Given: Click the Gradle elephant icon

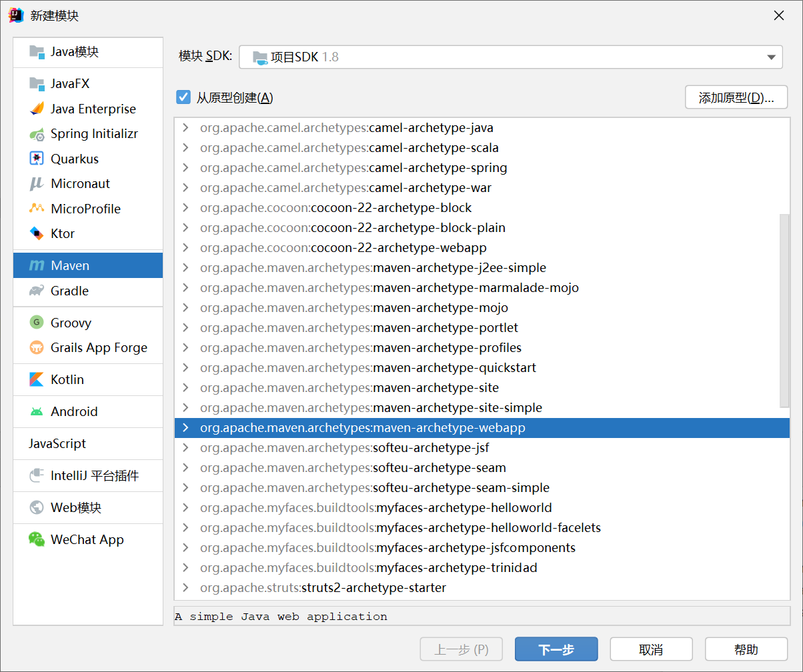Looking at the screenshot, I should [37, 291].
